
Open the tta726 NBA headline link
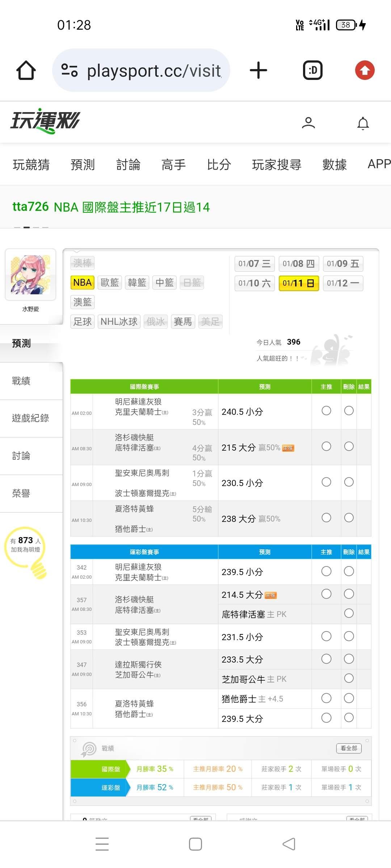point(111,207)
